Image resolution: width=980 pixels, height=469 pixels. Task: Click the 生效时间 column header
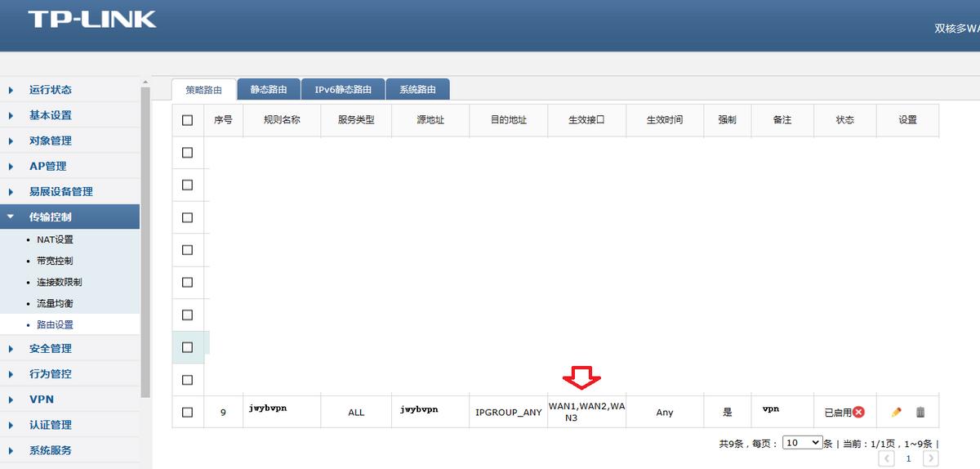click(664, 120)
